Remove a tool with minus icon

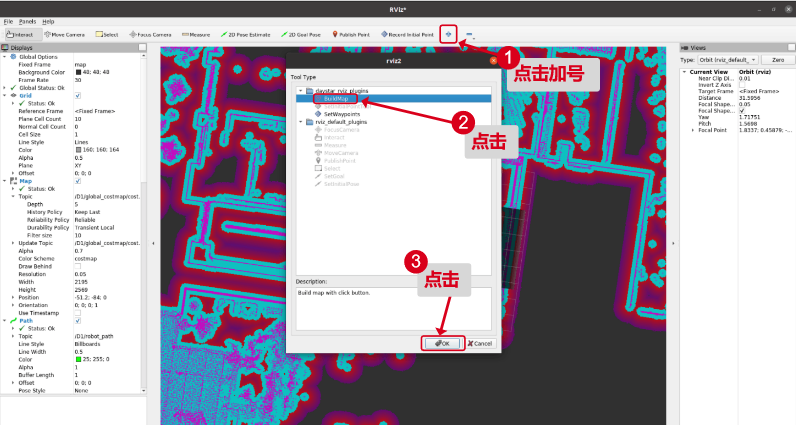pyautogui.click(x=470, y=35)
